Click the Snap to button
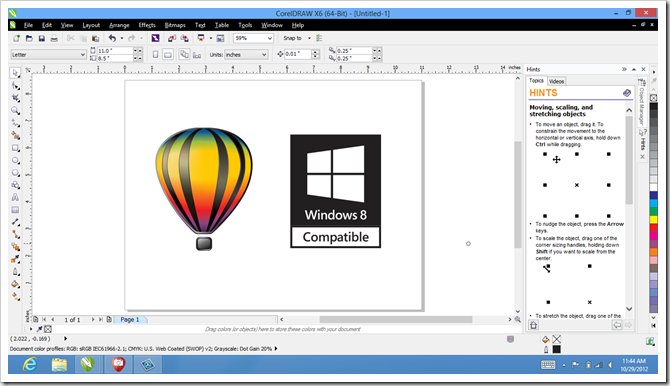670x386 pixels. coord(292,38)
